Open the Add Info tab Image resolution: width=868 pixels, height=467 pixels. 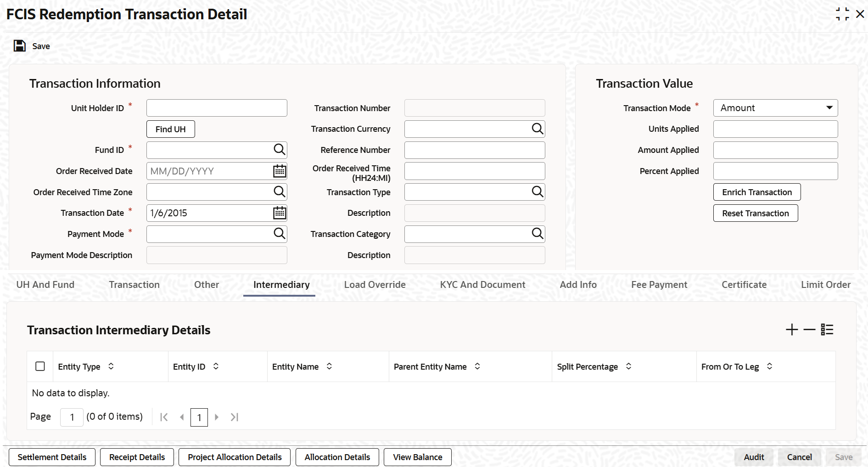click(578, 285)
